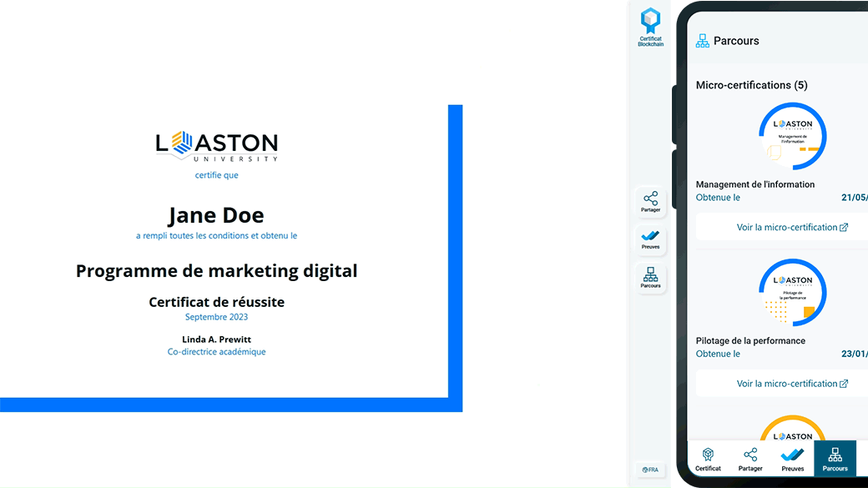The width and height of the screenshot is (868, 488).
Task: Click the Management de l'information title text
Action: [755, 184]
